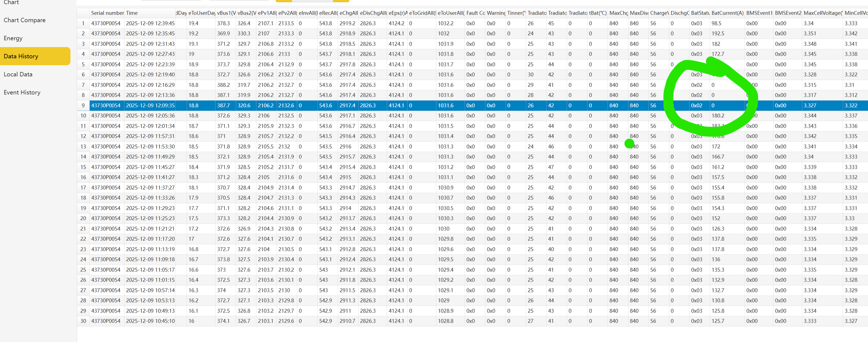Viewport: 868px width, 342px height.
Task: Go to Event History
Action: (22, 92)
